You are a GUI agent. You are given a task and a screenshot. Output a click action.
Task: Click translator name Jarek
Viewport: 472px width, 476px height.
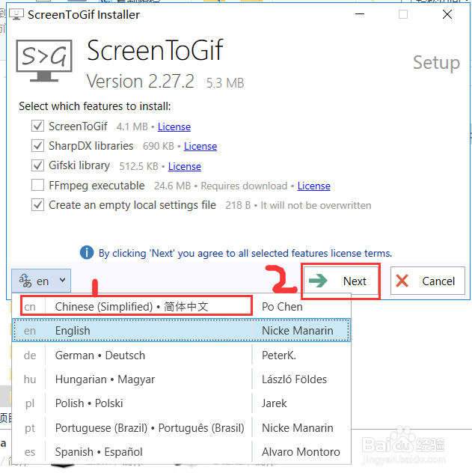(x=275, y=403)
